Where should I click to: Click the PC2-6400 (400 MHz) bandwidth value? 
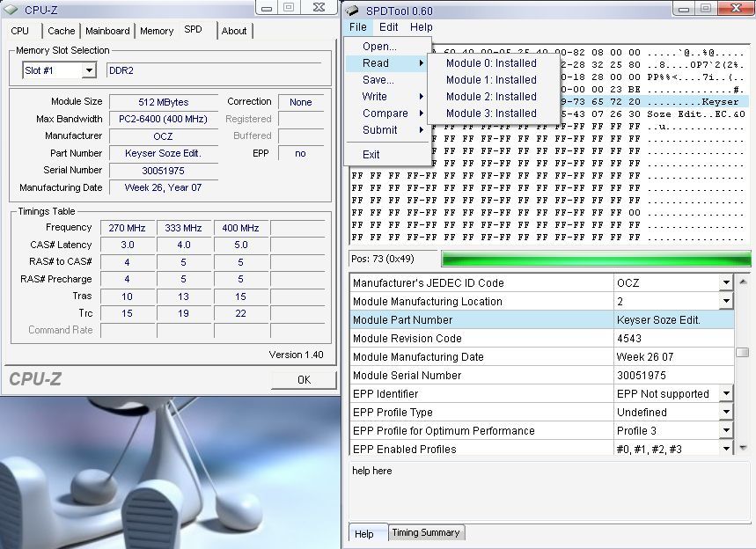[164, 119]
